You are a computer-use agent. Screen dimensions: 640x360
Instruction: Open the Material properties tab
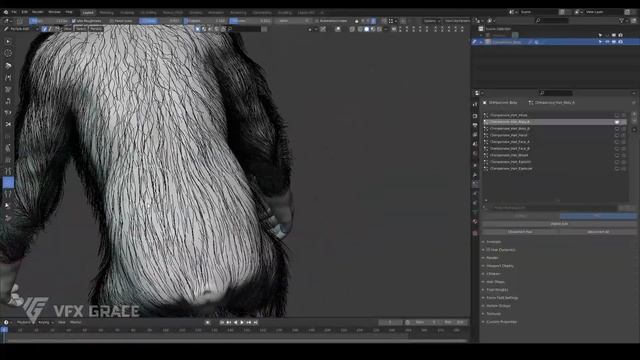coord(475,222)
